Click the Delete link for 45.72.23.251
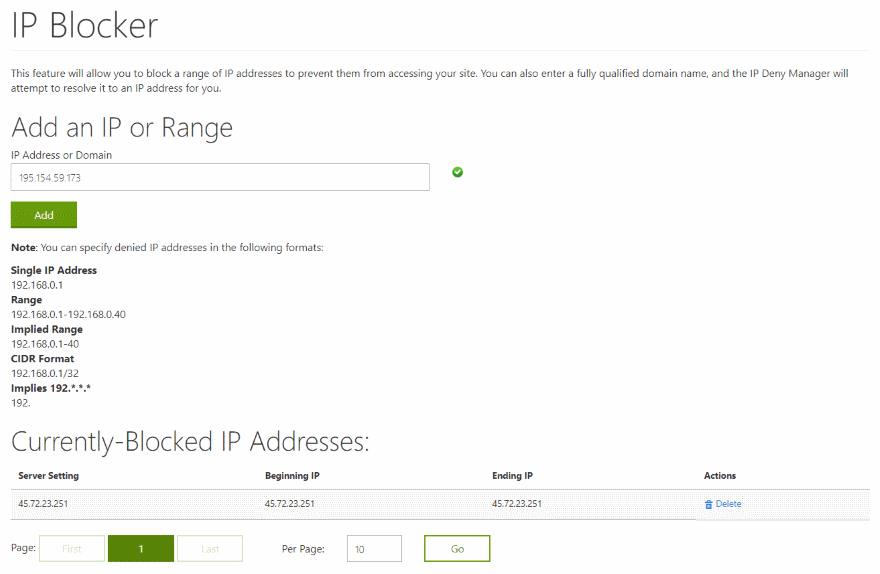Viewport: 880px width, 574px height. (x=728, y=504)
